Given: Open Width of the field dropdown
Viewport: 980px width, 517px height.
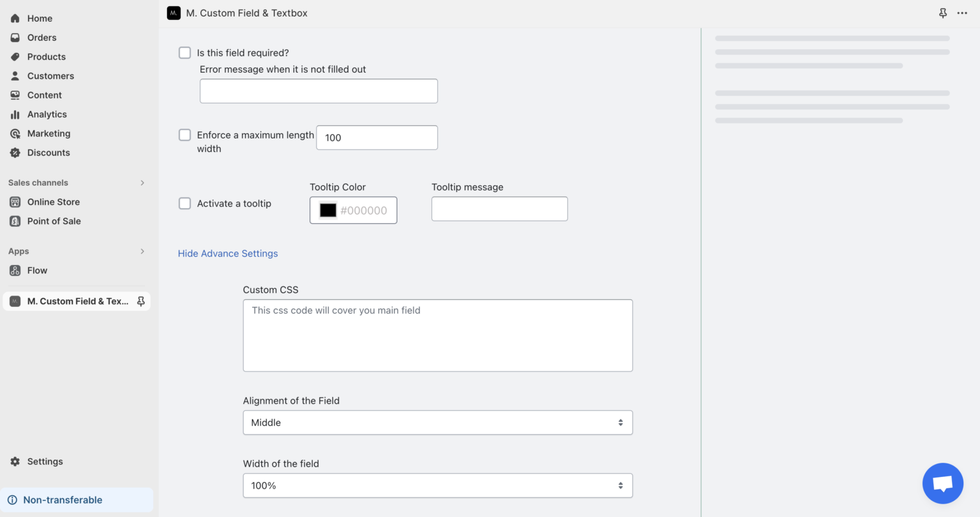Looking at the screenshot, I should point(438,486).
